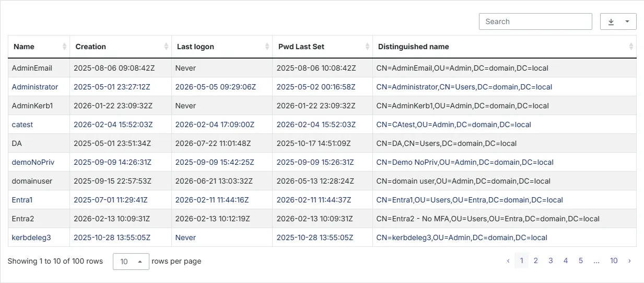This screenshot has height=283, width=644.
Task: Toggle sort on Last logon column
Action: [x=268, y=47]
